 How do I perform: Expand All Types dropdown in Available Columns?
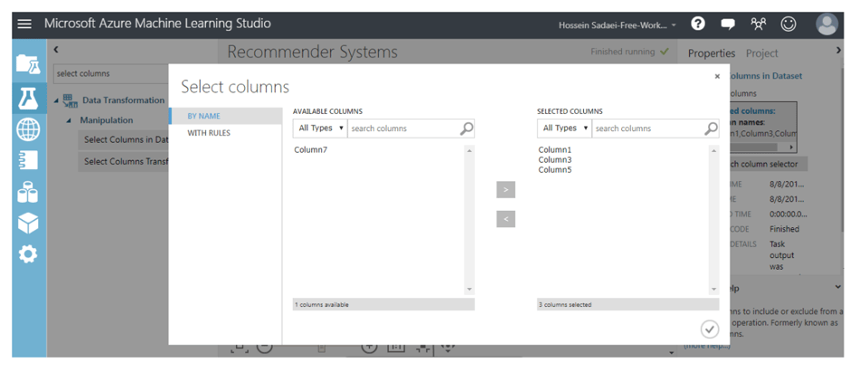pyautogui.click(x=320, y=129)
